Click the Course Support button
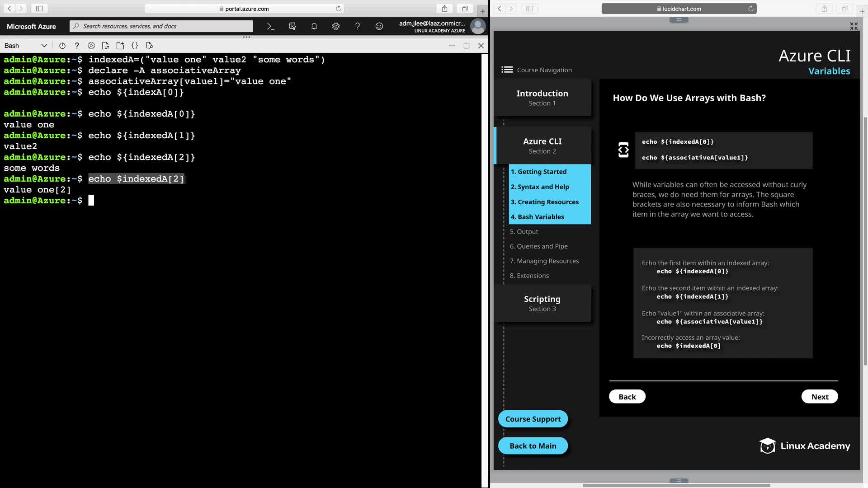The width and height of the screenshot is (868, 488). [533, 419]
